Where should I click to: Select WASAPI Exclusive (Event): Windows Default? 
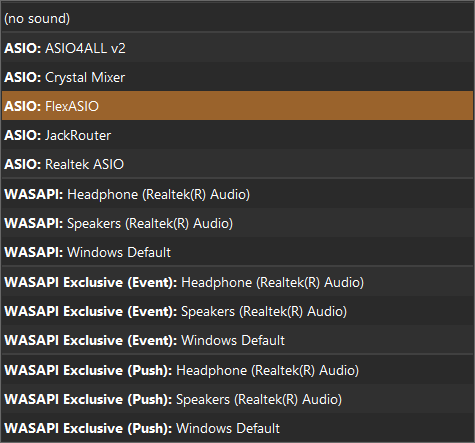pyautogui.click(x=237, y=340)
